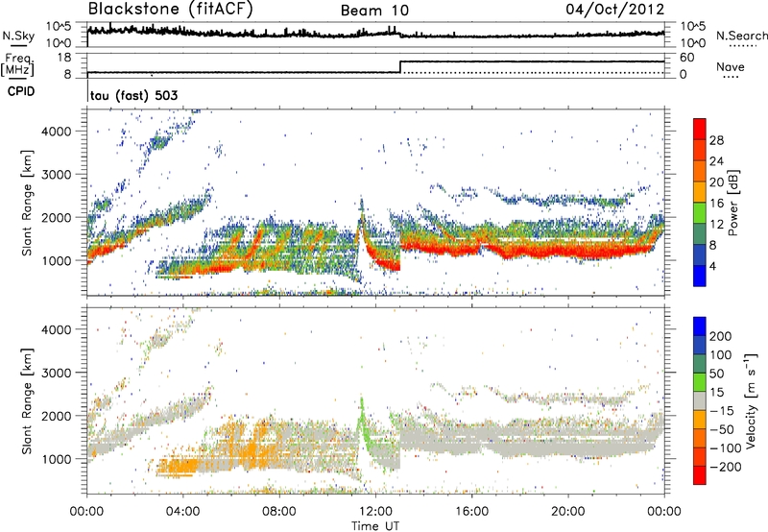Image resolution: width=768 pixels, height=532 pixels.
Task: Pick the gray segment of the Velocity colorbar
Action: [700, 401]
